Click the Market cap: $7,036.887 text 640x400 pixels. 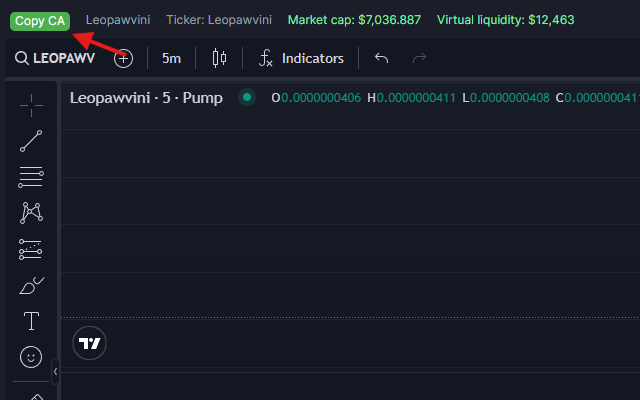pos(354,20)
